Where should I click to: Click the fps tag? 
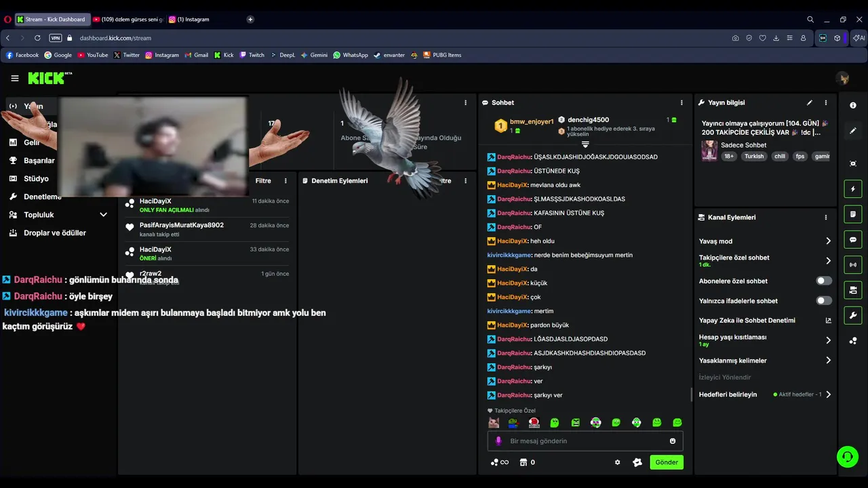coord(800,157)
